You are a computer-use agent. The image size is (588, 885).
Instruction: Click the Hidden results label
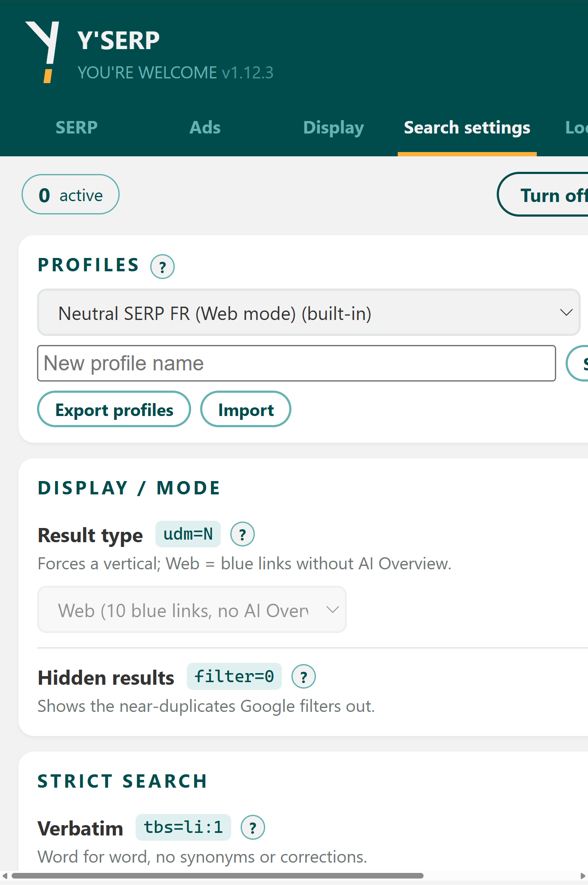pos(106,677)
